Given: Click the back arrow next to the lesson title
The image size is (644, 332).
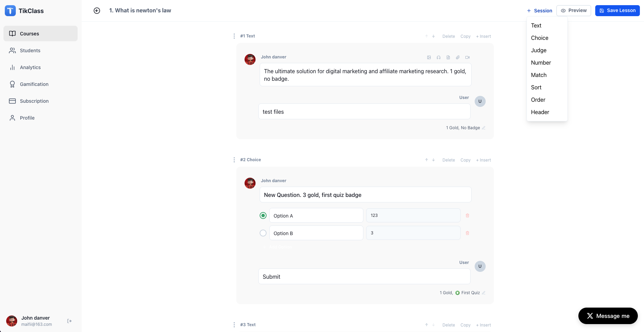Looking at the screenshot, I should (97, 11).
